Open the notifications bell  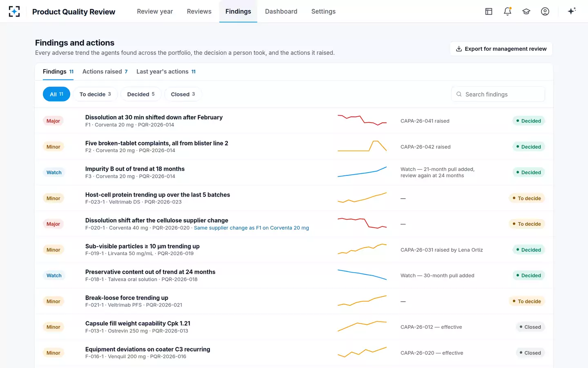[x=508, y=11]
